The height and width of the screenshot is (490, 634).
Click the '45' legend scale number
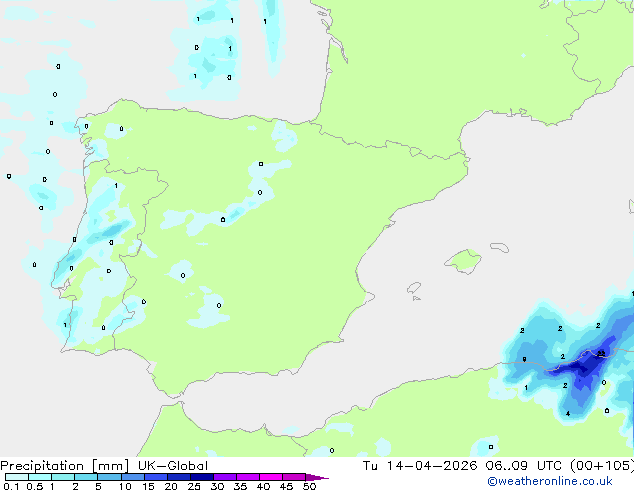pos(286,486)
